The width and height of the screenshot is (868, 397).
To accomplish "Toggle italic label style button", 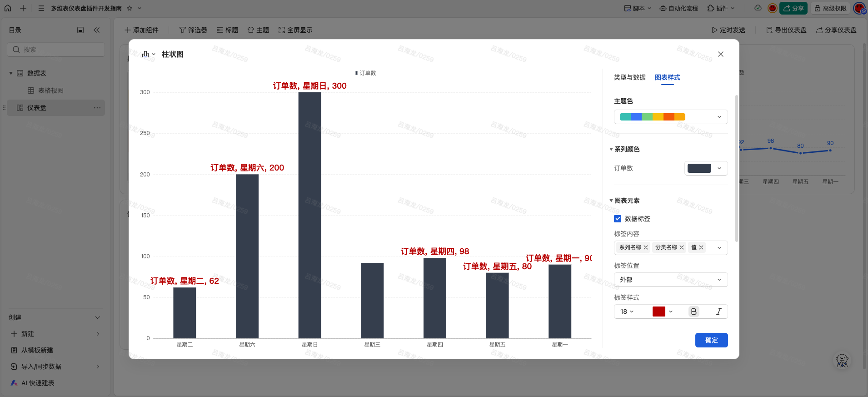I will [718, 312].
